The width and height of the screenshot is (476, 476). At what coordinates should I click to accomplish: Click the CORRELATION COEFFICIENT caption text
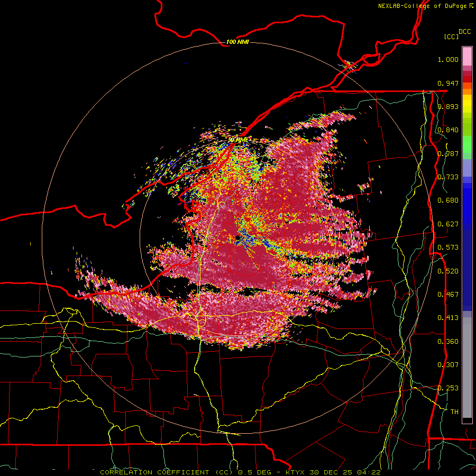[154, 472]
